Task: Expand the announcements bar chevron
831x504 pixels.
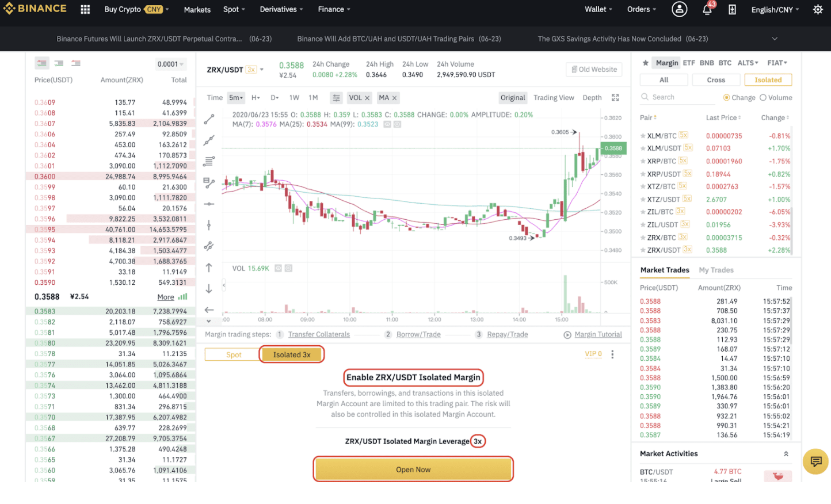Action: [775, 39]
